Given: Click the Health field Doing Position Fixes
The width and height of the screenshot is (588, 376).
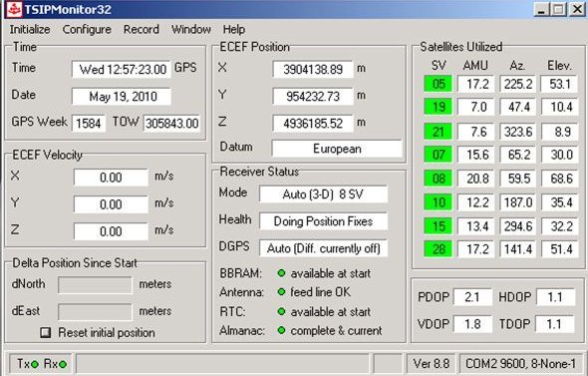Looking at the screenshot, I should pos(323,221).
